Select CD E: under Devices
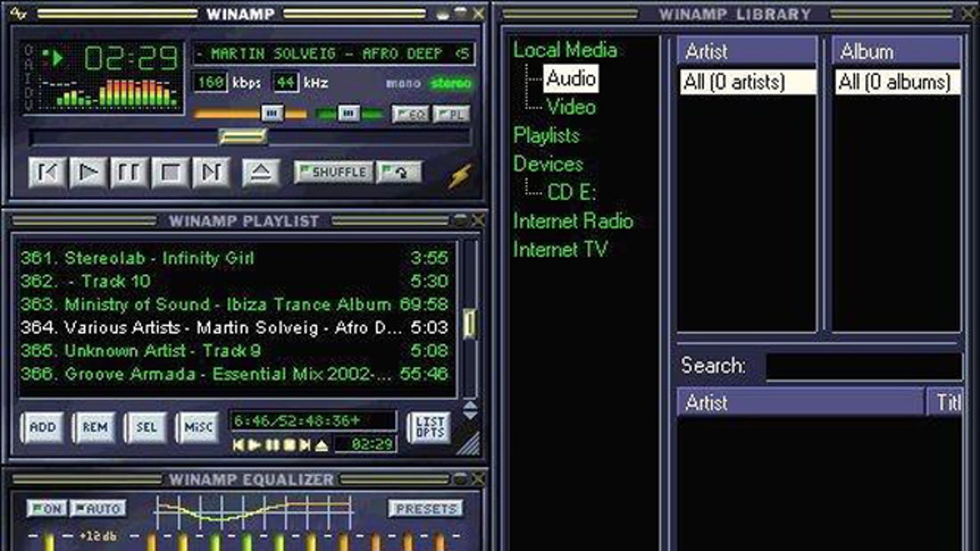This screenshot has height=551, width=980. (572, 192)
